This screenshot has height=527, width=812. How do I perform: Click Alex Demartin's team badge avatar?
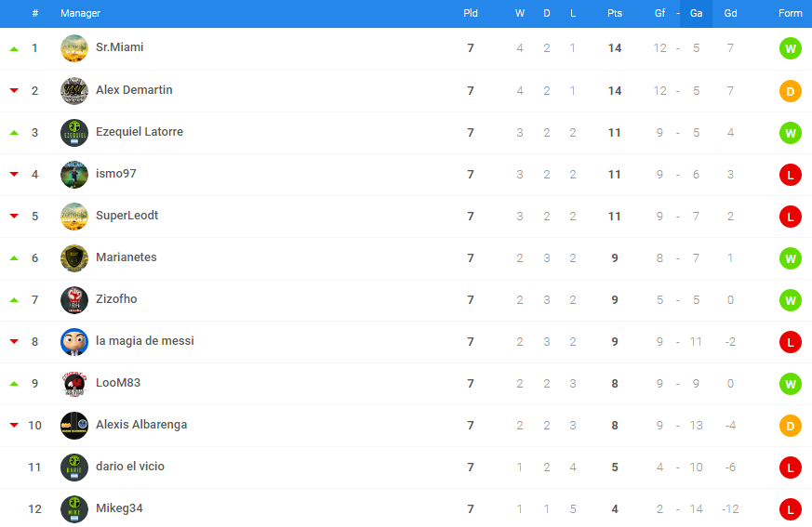pos(74,90)
